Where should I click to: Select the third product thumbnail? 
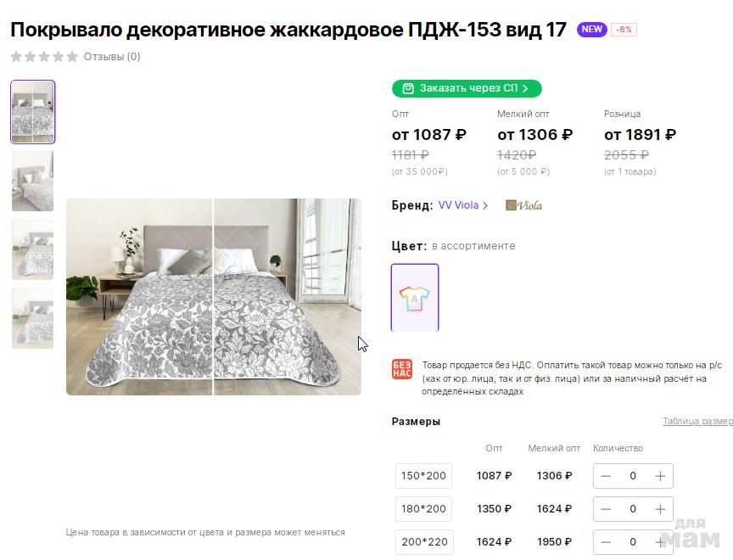point(33,249)
